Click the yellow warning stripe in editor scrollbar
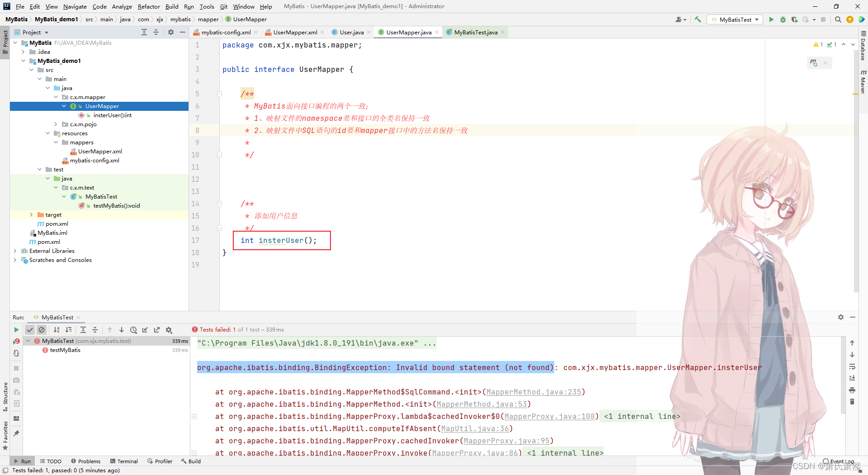Screen dimensions: 868x475 (x=855, y=94)
